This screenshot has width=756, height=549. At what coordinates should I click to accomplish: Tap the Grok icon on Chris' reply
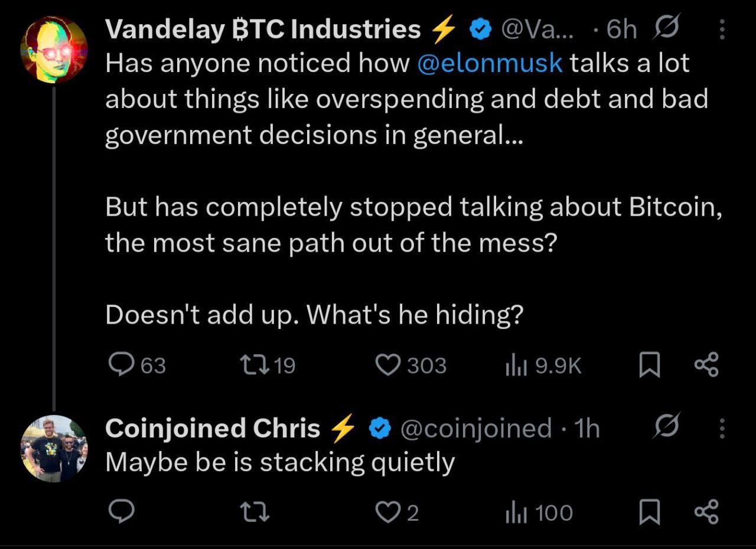[x=667, y=426]
